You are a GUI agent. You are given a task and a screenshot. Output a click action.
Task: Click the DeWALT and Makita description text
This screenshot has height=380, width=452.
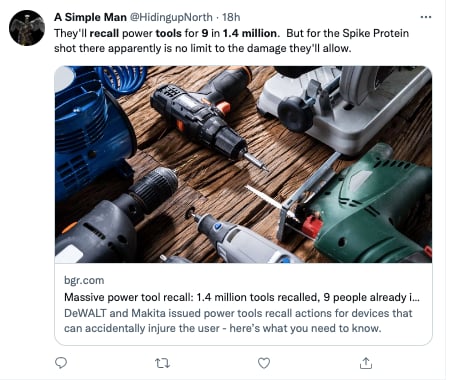pyautogui.click(x=238, y=321)
